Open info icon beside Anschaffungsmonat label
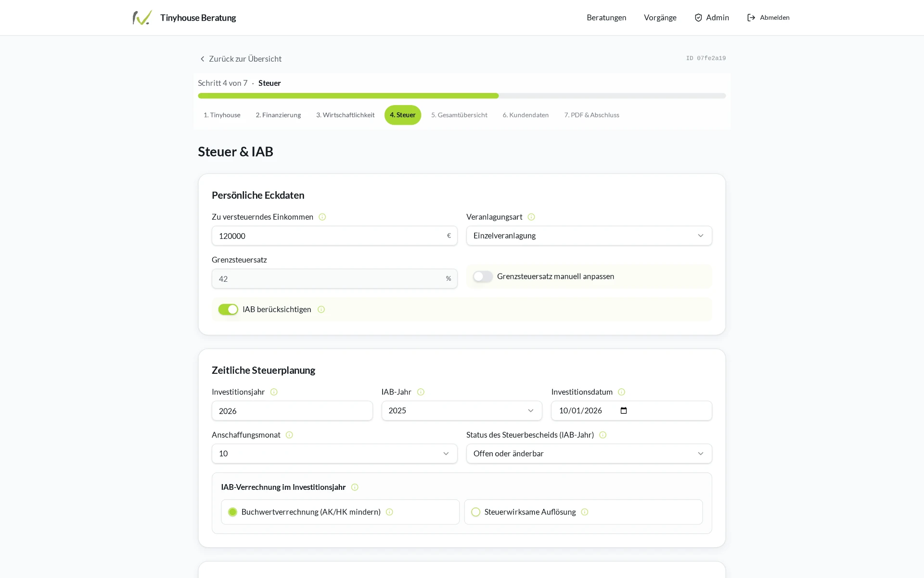The width and height of the screenshot is (924, 578). [x=289, y=434]
